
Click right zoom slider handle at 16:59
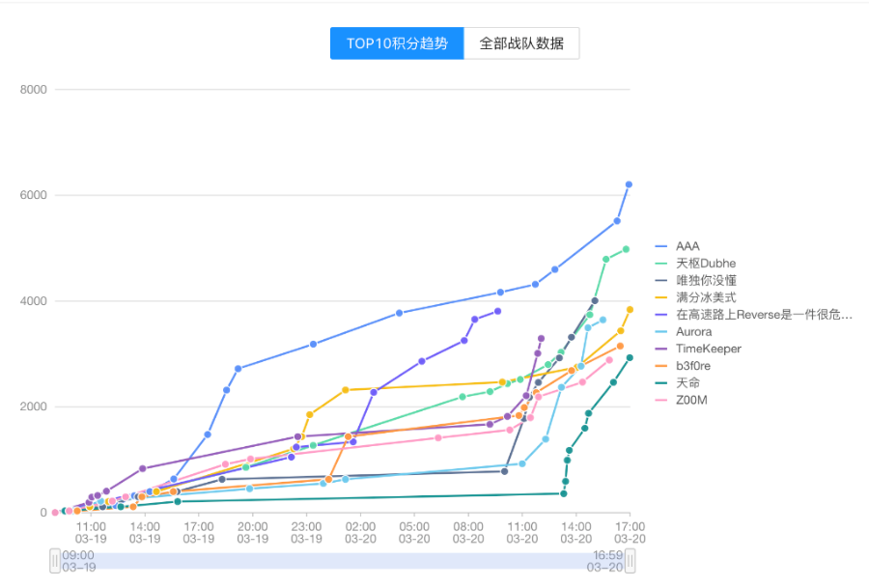pos(631,561)
